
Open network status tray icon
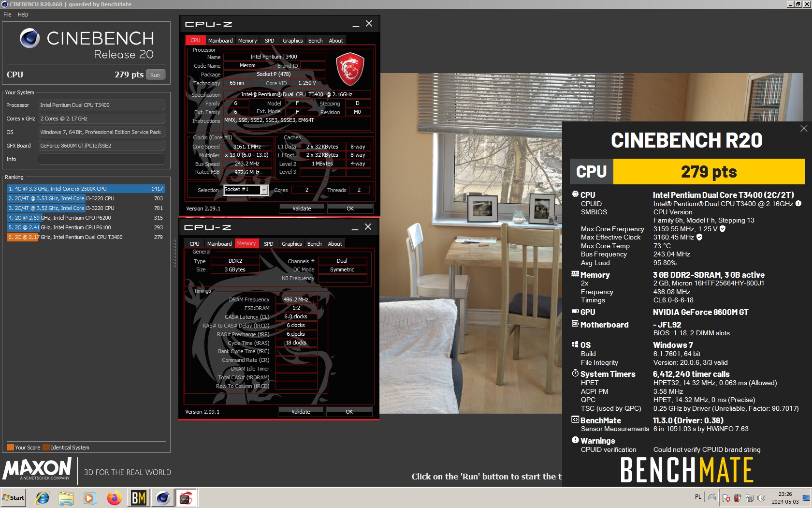750,498
